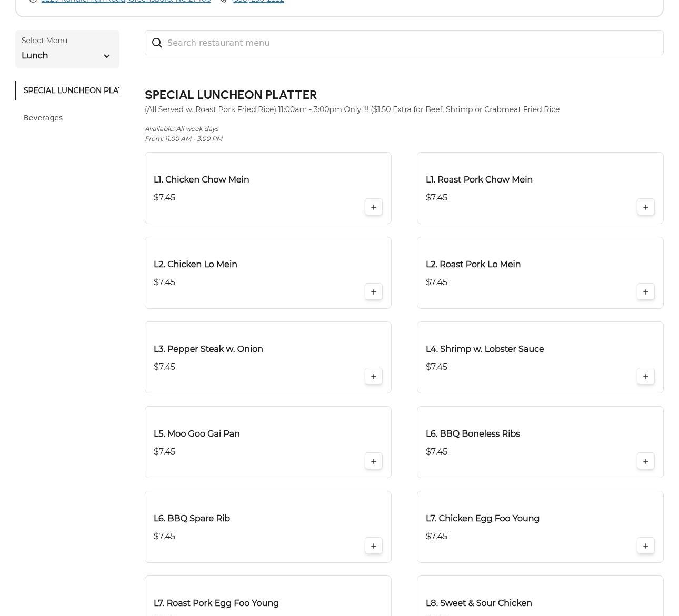
Task: Click plus button for L2. Chicken Lo Mein
Action: (x=373, y=292)
